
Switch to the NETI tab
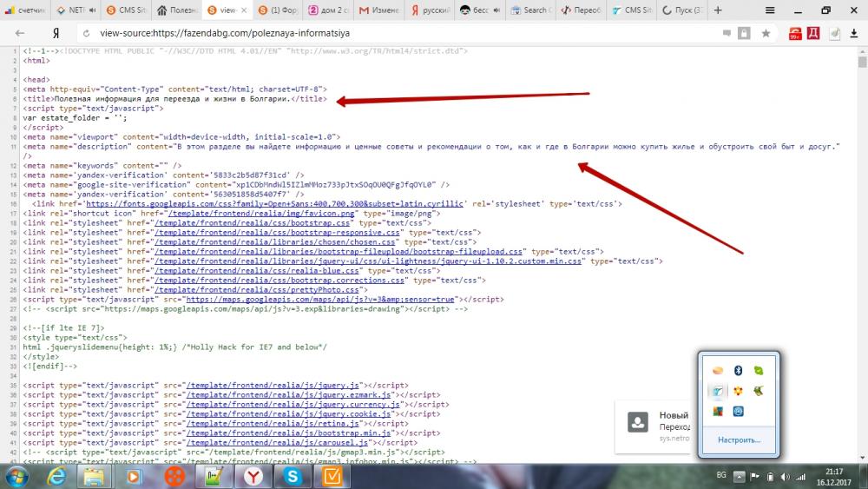[x=72, y=10]
